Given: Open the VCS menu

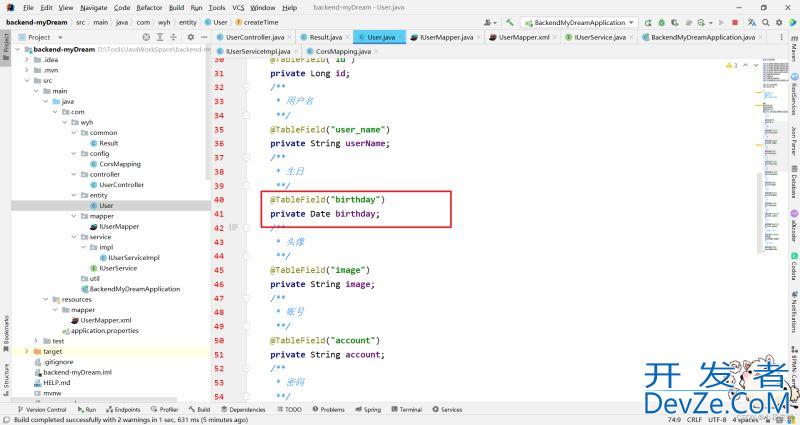Looking at the screenshot, I should 238,8.
